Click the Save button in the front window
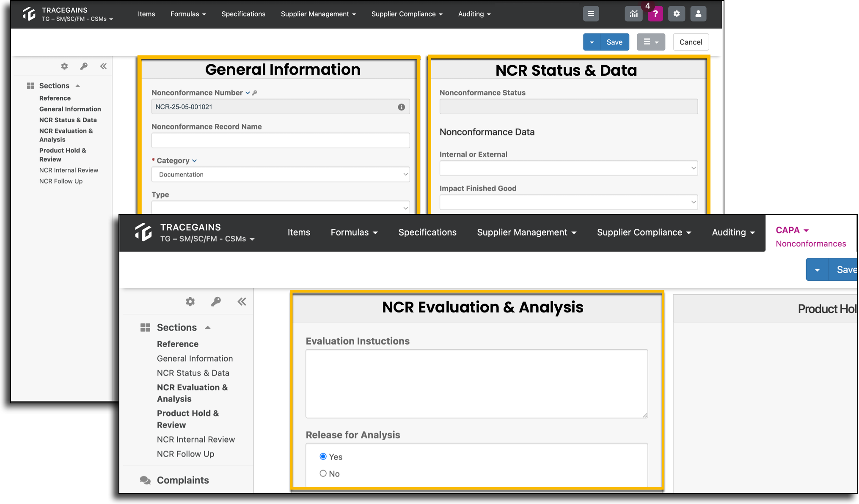The image size is (859, 504). [x=844, y=270]
